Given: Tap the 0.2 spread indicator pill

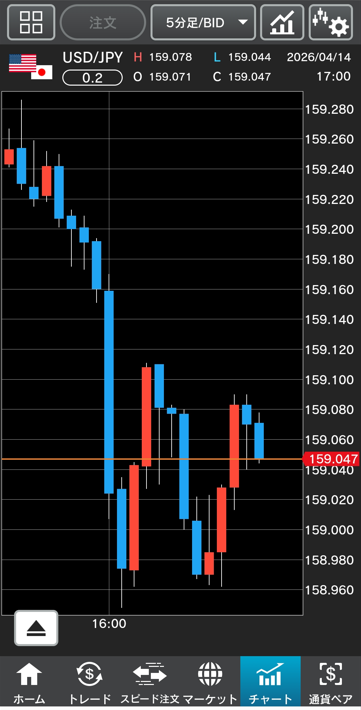Looking at the screenshot, I should coord(92,78).
